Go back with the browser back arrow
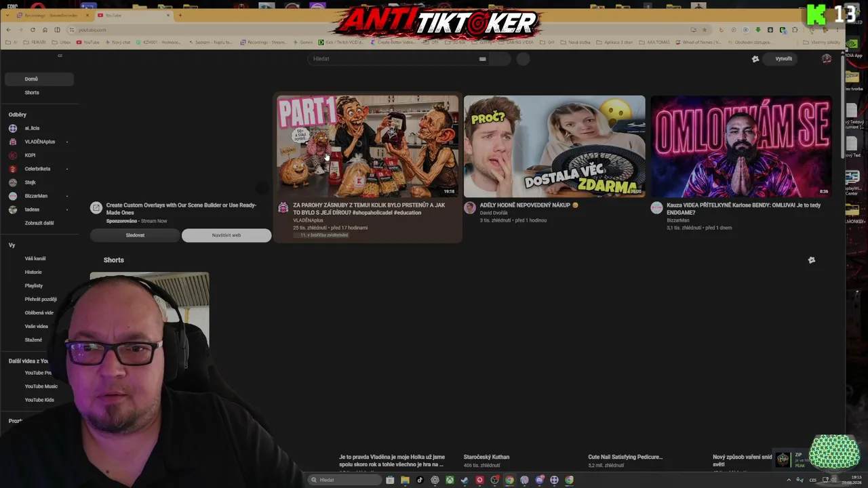868x488 pixels. coord(8,30)
